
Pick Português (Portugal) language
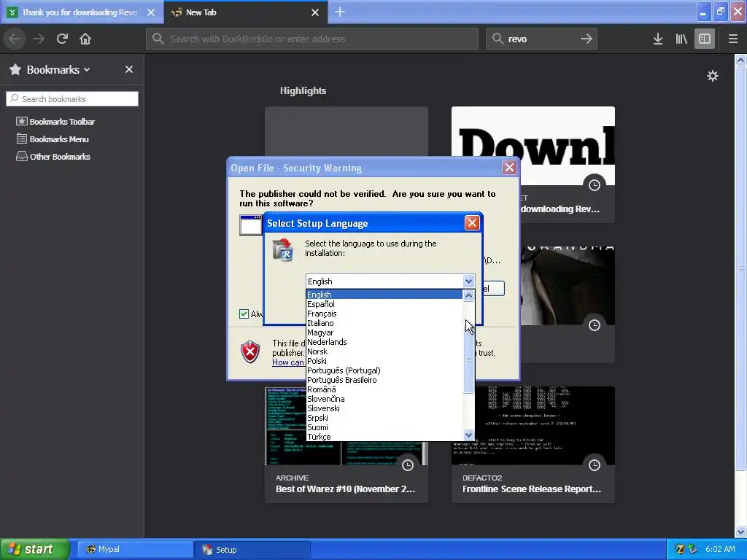[384, 370]
